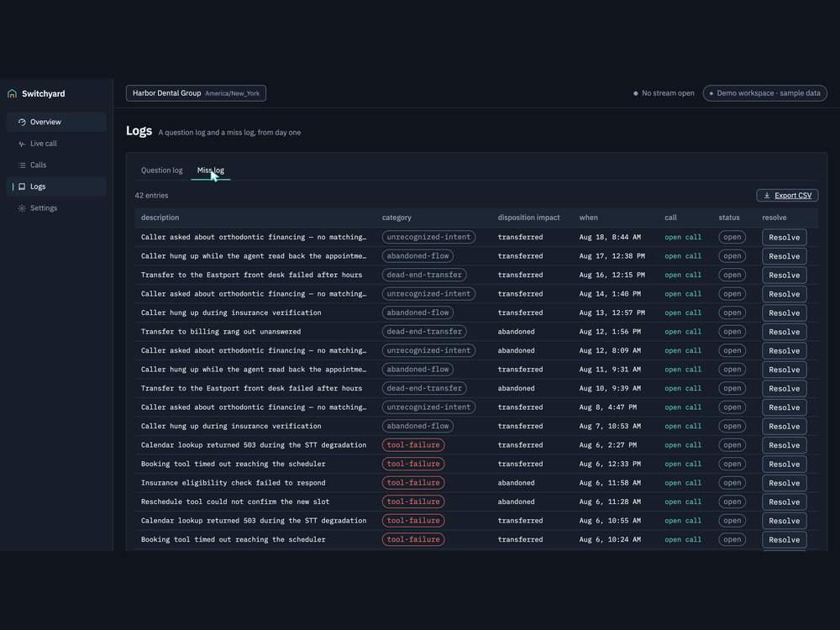Open call for Aug 11, 9:31 AM row
The height and width of the screenshot is (630, 840).
tap(683, 370)
